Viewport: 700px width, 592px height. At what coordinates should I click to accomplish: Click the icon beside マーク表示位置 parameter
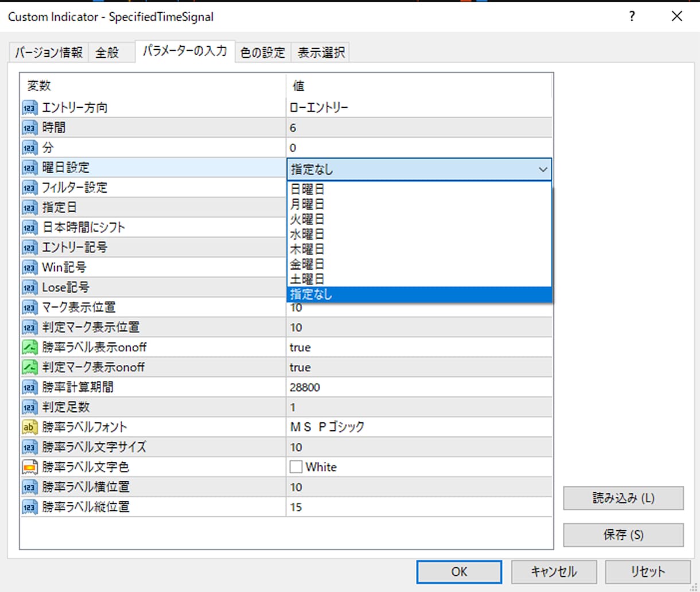[x=30, y=307]
